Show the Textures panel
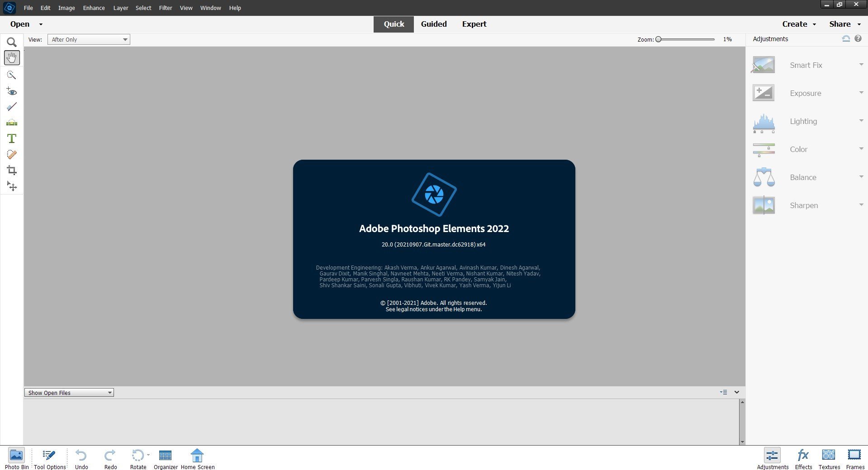The image size is (868, 470). [x=829, y=459]
